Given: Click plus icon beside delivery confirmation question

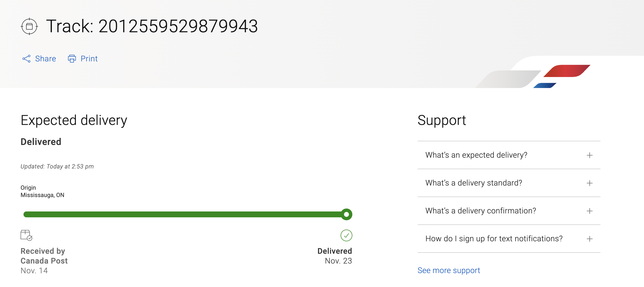Looking at the screenshot, I should coord(589,211).
